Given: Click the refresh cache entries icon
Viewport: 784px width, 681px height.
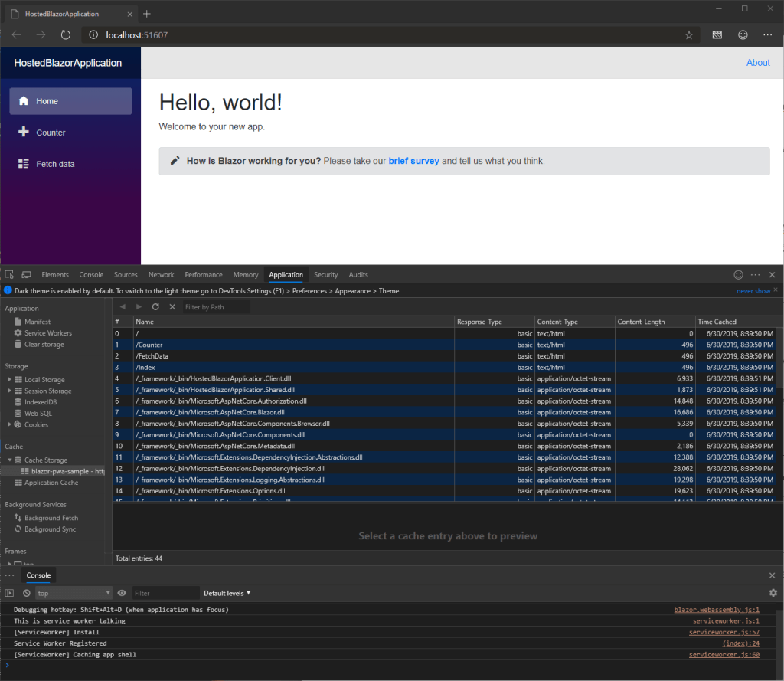Looking at the screenshot, I should 155,307.
